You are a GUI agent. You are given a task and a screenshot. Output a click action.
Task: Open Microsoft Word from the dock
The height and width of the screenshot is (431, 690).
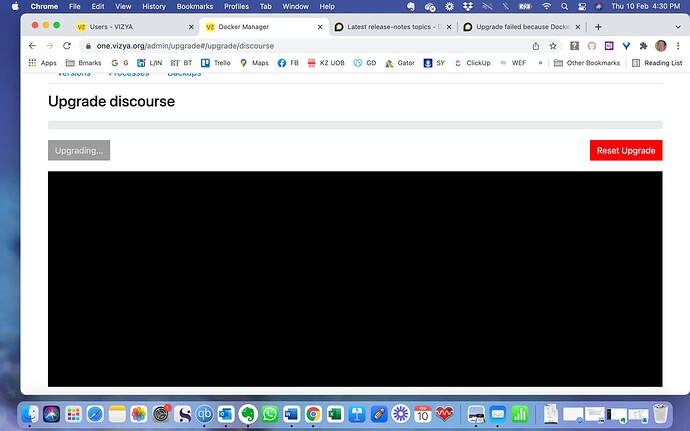pyautogui.click(x=291, y=414)
